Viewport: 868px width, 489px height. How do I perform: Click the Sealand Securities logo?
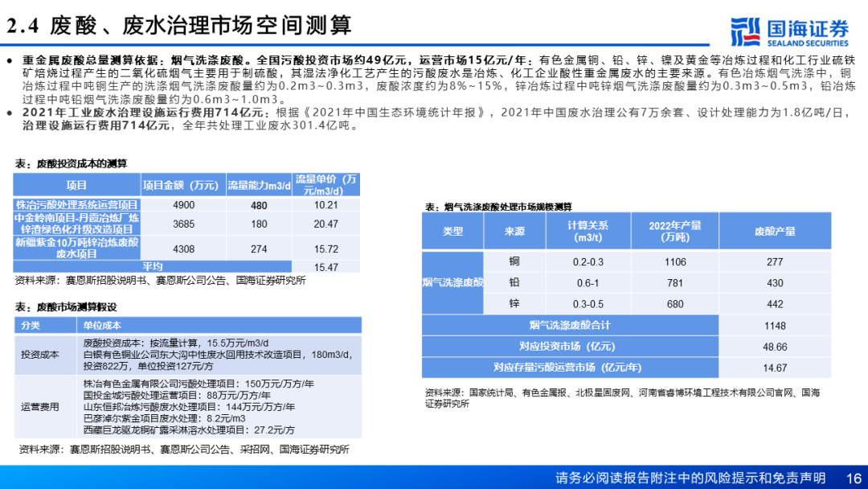789,31
